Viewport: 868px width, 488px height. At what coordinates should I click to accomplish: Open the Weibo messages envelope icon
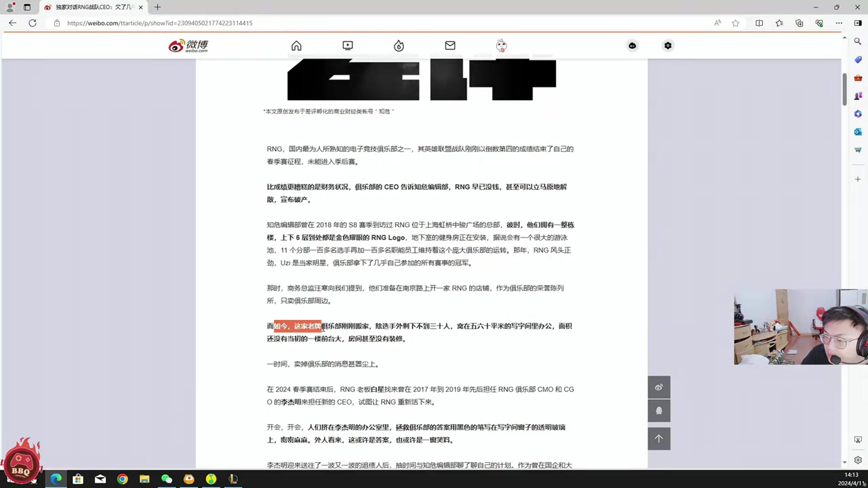click(450, 46)
